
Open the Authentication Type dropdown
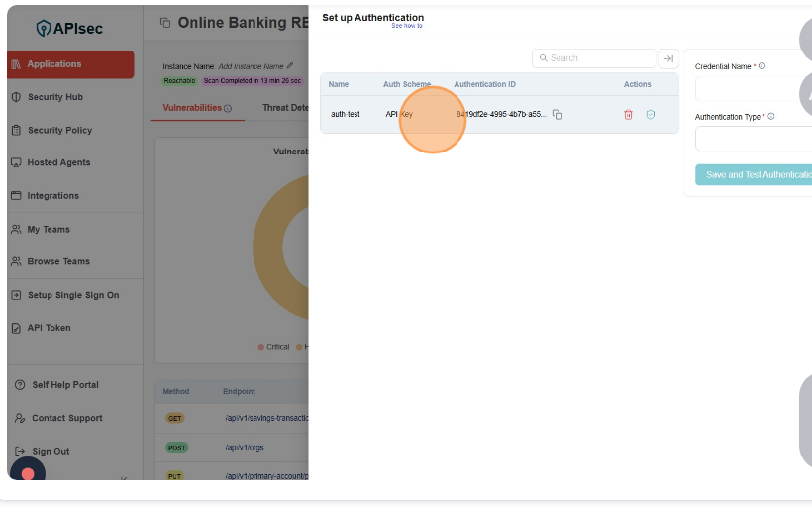(x=755, y=139)
